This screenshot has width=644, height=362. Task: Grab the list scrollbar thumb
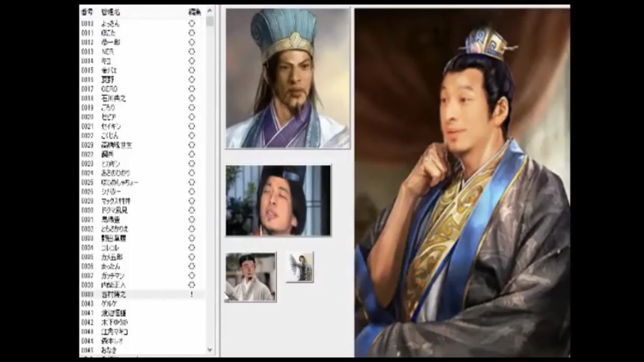coord(210,21)
